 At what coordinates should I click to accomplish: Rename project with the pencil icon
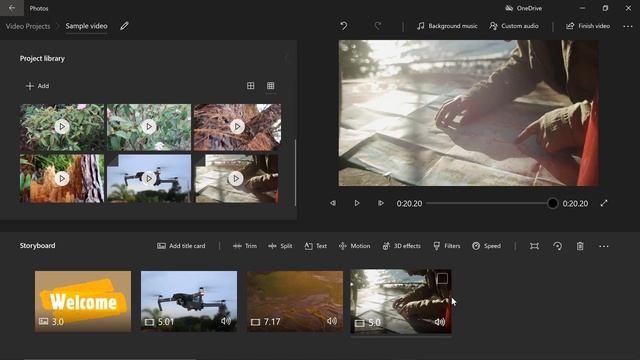click(x=124, y=26)
